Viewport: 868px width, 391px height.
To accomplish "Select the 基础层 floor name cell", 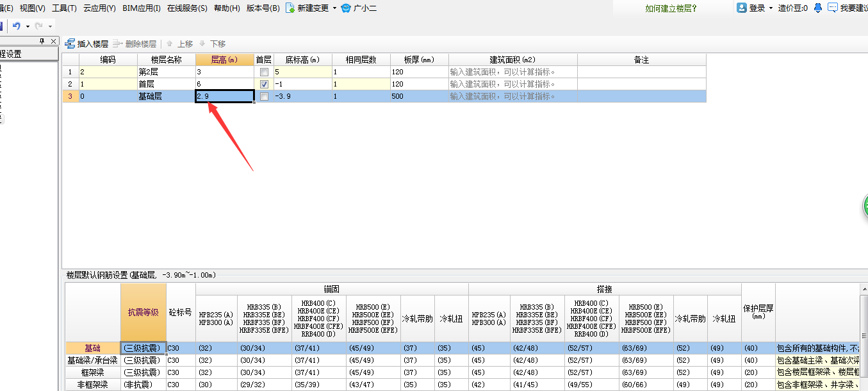I will point(166,96).
